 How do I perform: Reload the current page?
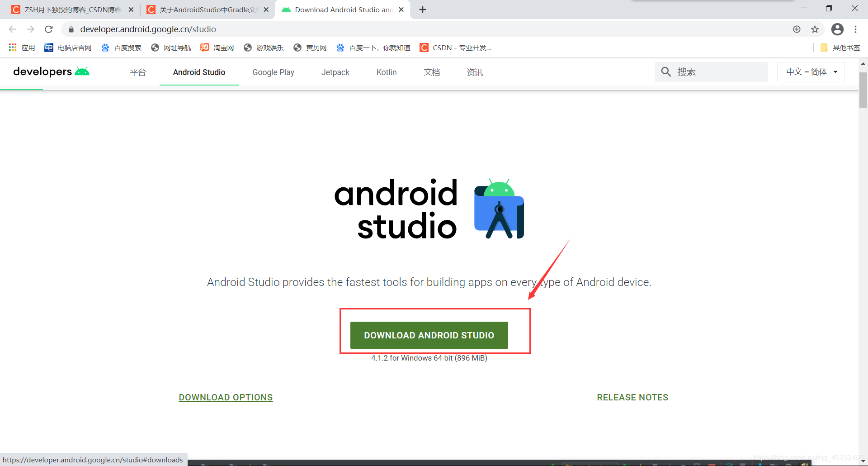pos(49,29)
